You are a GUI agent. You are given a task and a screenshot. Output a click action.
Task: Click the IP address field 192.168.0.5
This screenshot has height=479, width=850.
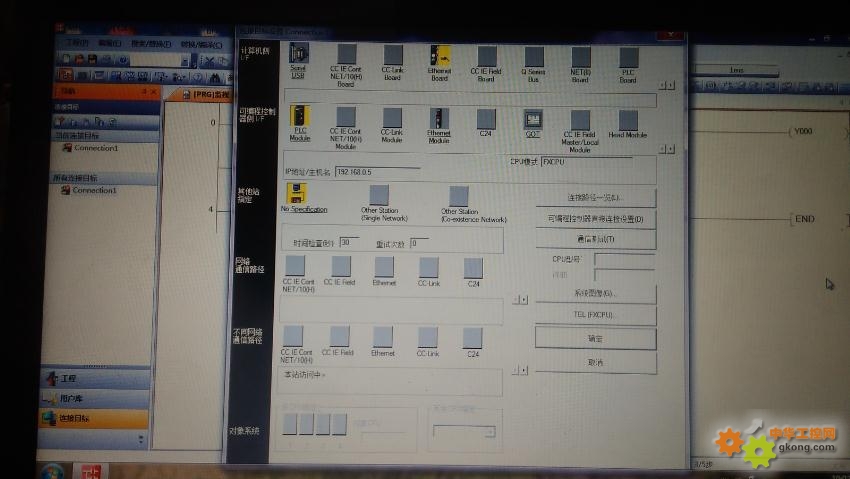377,172
